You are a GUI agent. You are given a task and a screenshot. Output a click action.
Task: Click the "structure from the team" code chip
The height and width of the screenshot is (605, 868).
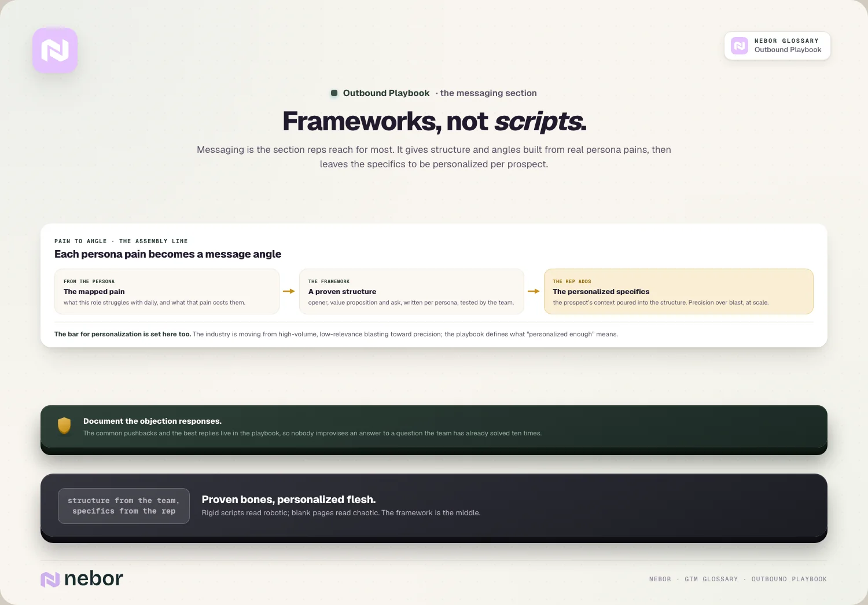pyautogui.click(x=124, y=506)
